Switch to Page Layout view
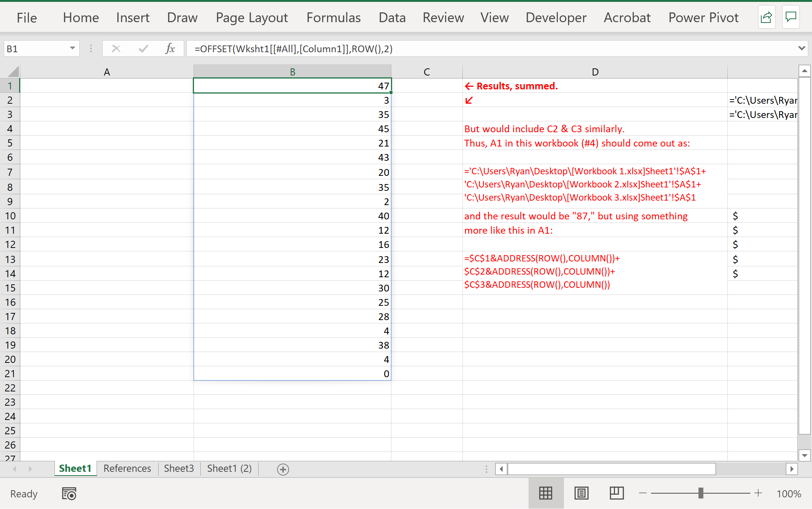The width and height of the screenshot is (812, 509). click(581, 493)
